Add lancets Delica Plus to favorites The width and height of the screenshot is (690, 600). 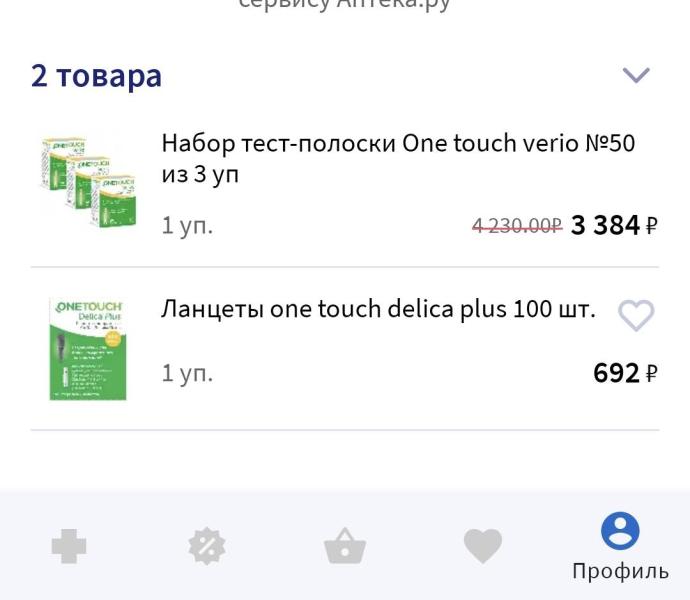[x=635, y=315]
